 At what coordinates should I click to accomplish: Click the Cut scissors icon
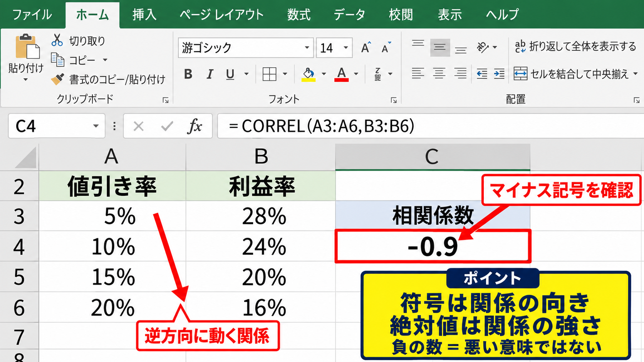click(x=57, y=40)
